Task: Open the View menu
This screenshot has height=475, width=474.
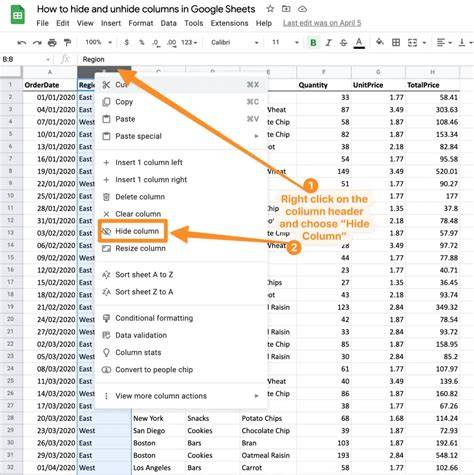Action: [x=85, y=23]
